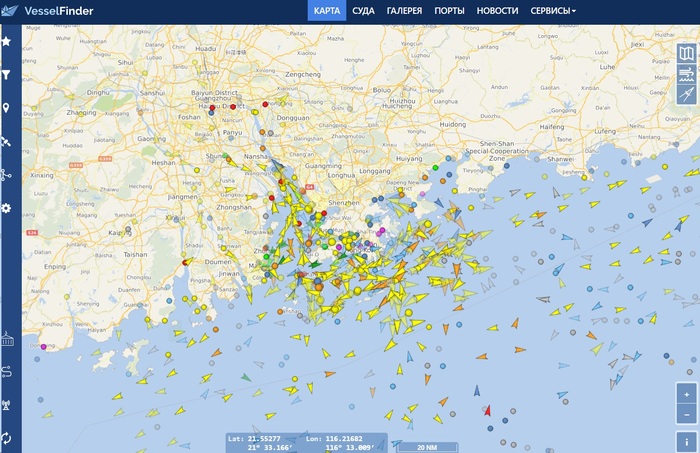Select the antenna station icon in the sidebar
This screenshot has width=700, height=453.
[6, 405]
